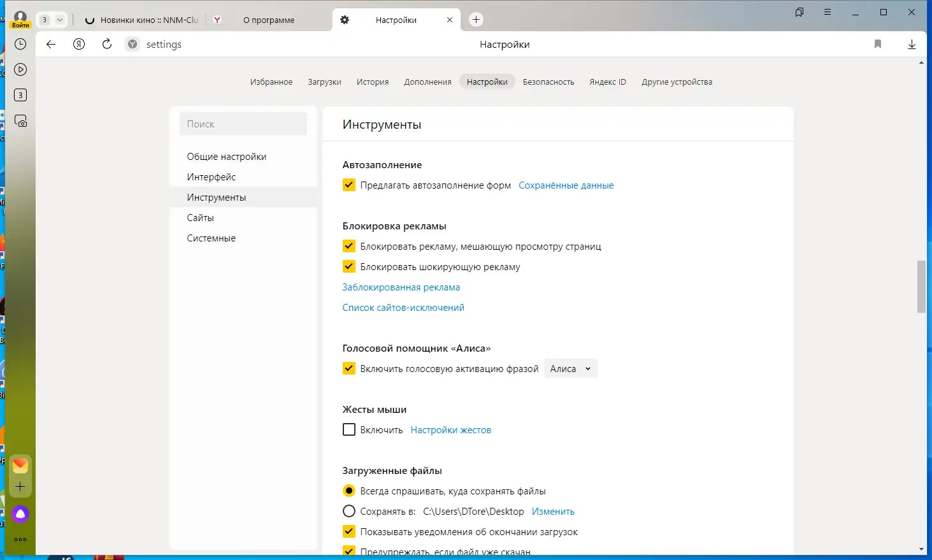The image size is (932, 560).
Task: Select the Сохранять в radio button
Action: click(x=349, y=512)
